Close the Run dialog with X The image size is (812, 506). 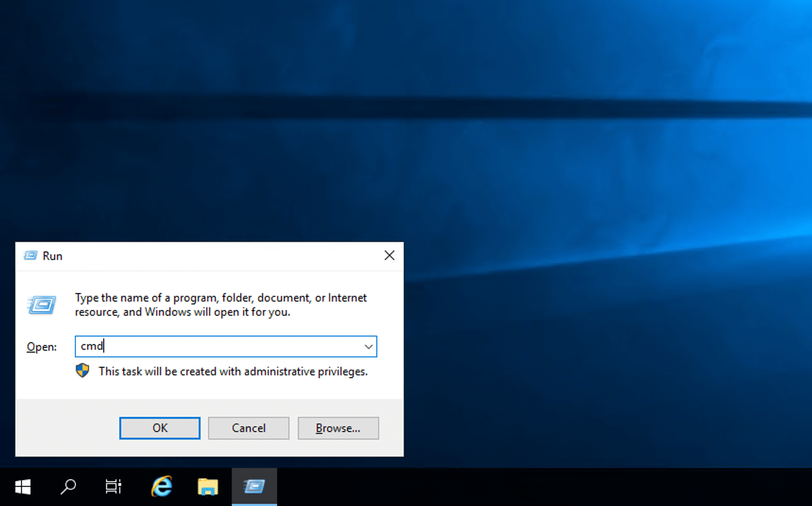389,255
